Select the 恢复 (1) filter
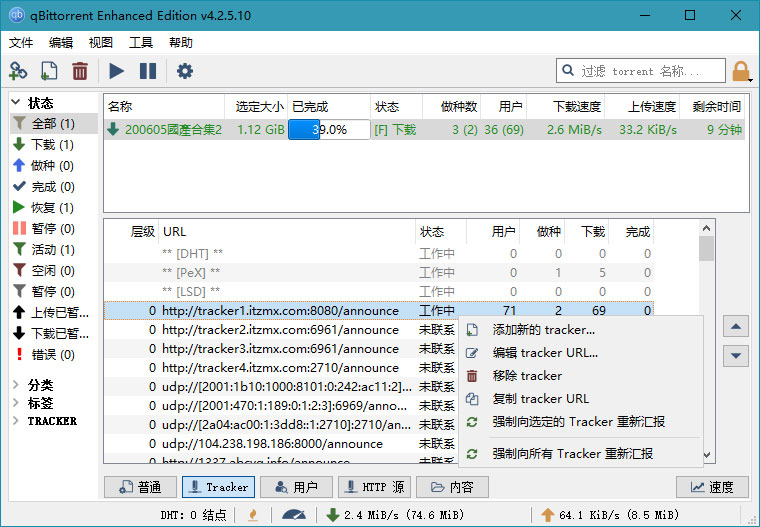This screenshot has height=527, width=760. (54, 208)
